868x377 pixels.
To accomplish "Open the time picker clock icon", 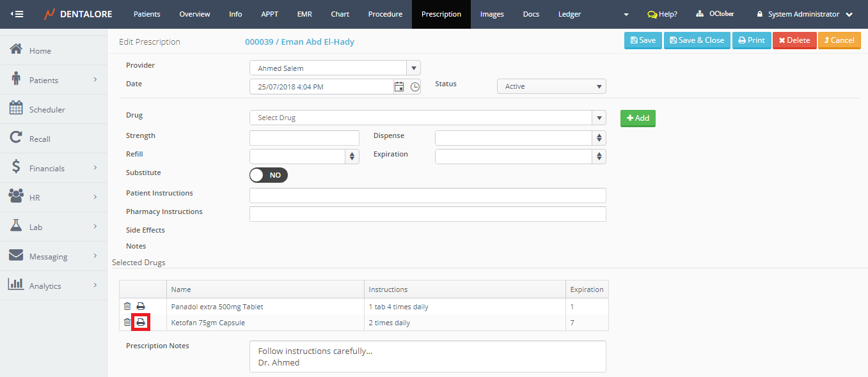I will coord(415,87).
